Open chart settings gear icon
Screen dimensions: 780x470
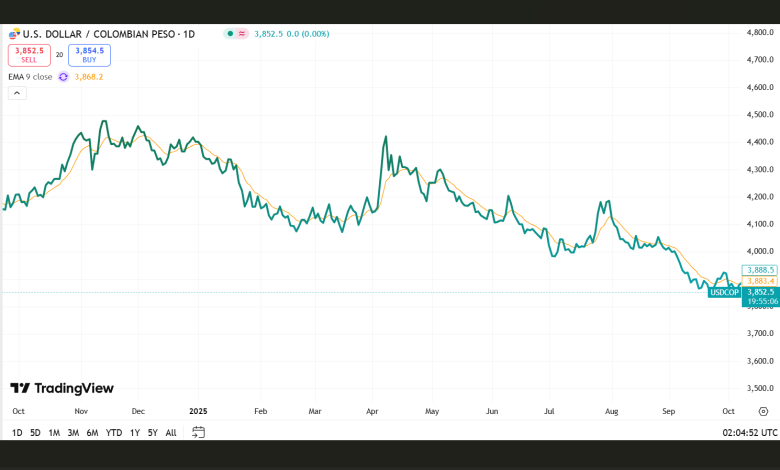tap(763, 411)
